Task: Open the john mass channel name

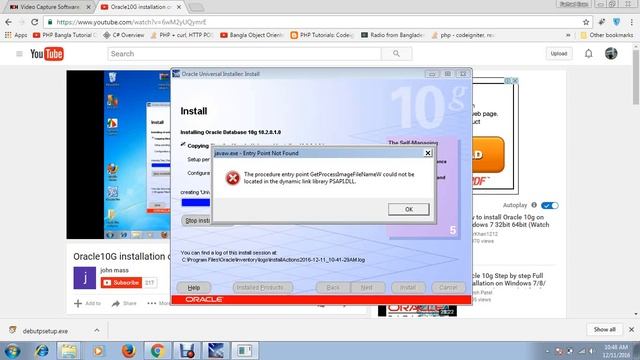Action: (x=114, y=270)
